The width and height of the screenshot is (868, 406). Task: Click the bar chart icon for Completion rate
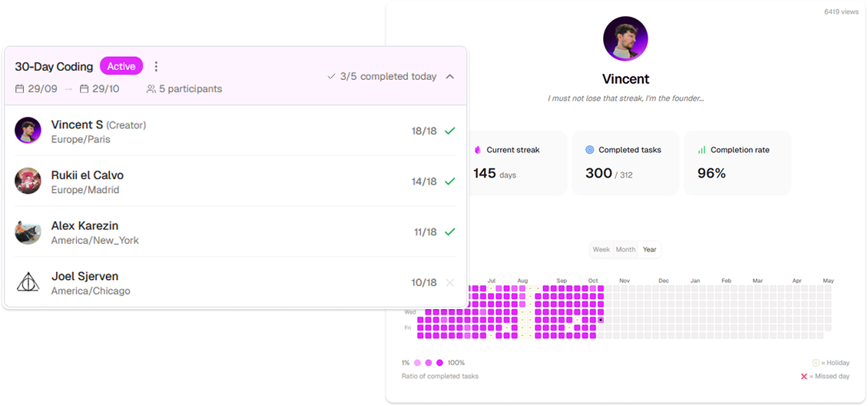pos(701,150)
